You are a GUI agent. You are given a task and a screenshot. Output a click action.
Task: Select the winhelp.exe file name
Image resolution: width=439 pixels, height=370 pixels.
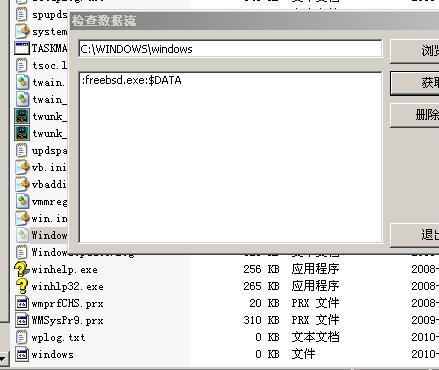pos(64,270)
